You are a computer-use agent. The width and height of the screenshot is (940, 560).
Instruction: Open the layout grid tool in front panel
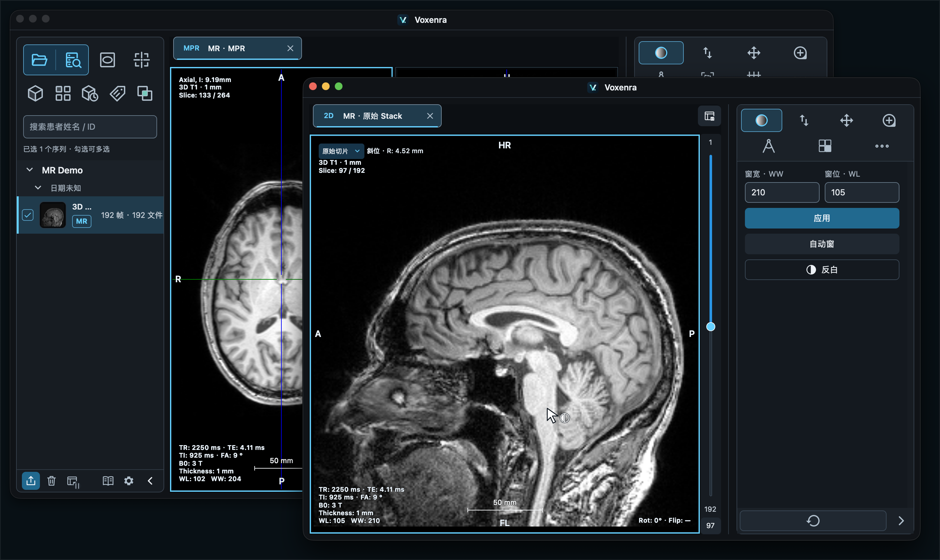(x=825, y=146)
